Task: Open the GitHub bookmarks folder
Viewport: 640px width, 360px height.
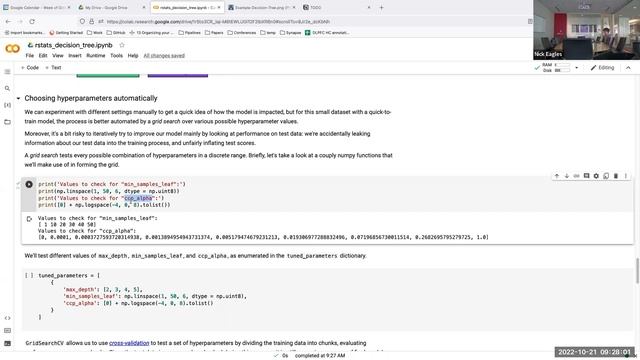Action: (x=116, y=33)
